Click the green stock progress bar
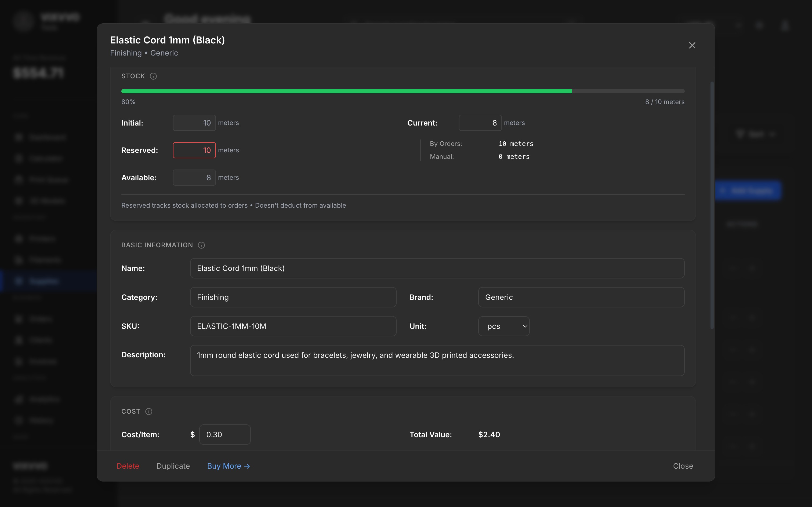Viewport: 812px width, 507px height. [x=346, y=91]
